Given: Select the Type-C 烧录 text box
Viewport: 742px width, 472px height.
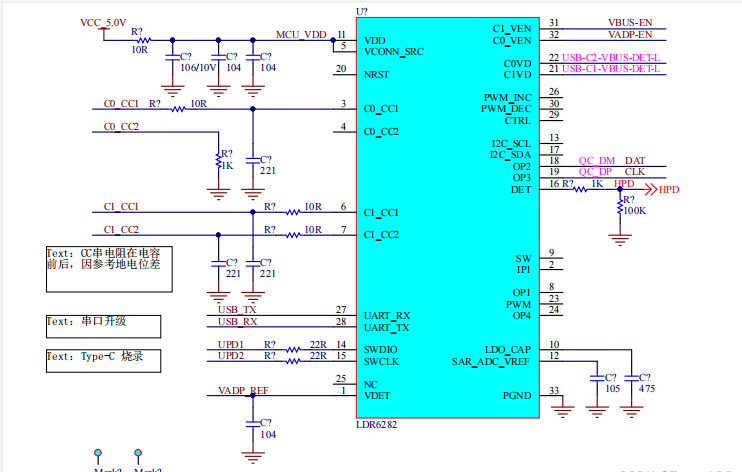Looking at the screenshot, I should coord(104,361).
